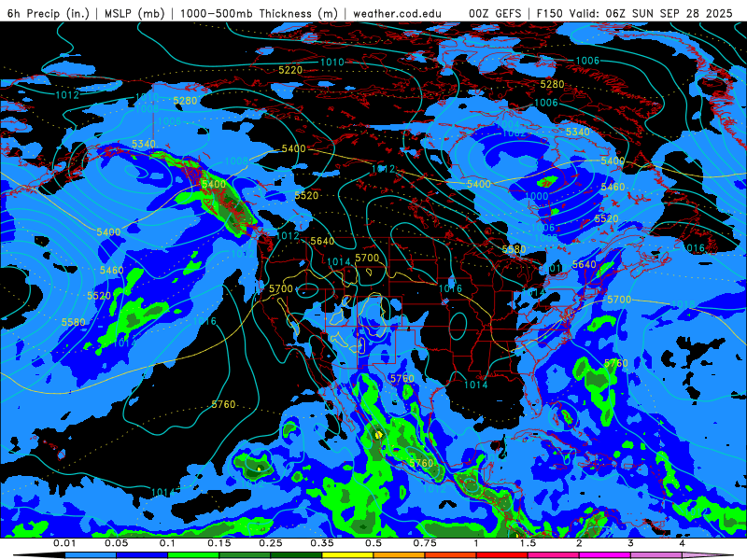Select the magenta 2–3 legend swatch
Viewport: 747px width, 560px height.
(x=605, y=555)
